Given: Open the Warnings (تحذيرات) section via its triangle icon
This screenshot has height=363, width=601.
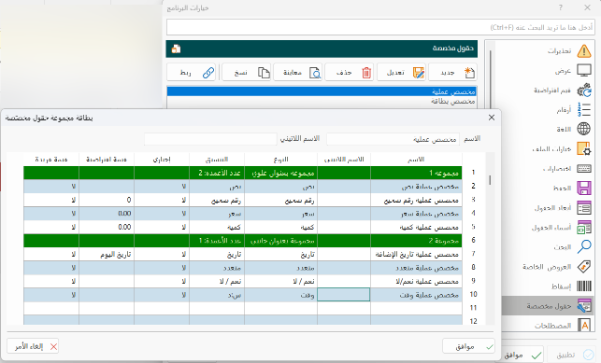Looking at the screenshot, I should (584, 51).
